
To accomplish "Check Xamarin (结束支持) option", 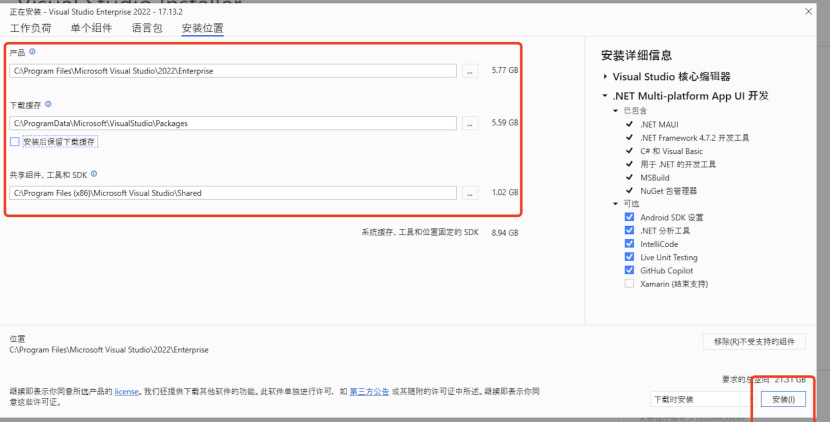I will coord(629,283).
